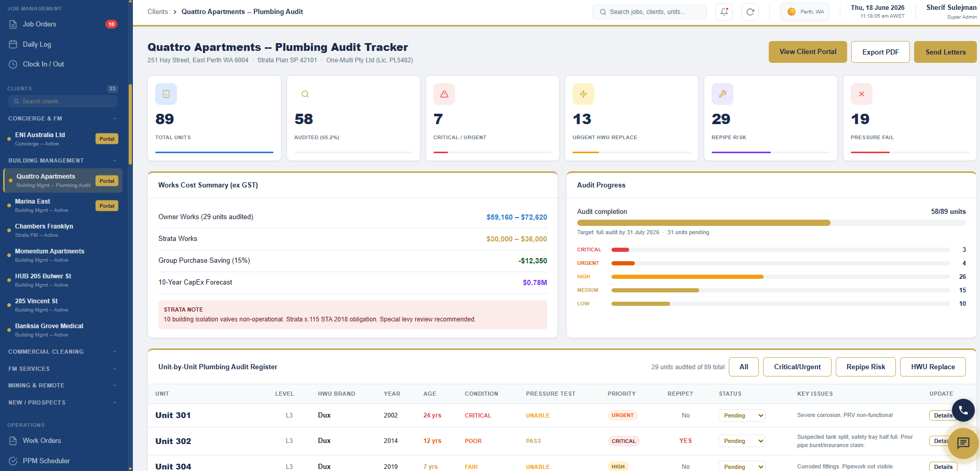Click the Search clients sidebar field
The width and height of the screenshot is (980, 471).
[x=63, y=101]
